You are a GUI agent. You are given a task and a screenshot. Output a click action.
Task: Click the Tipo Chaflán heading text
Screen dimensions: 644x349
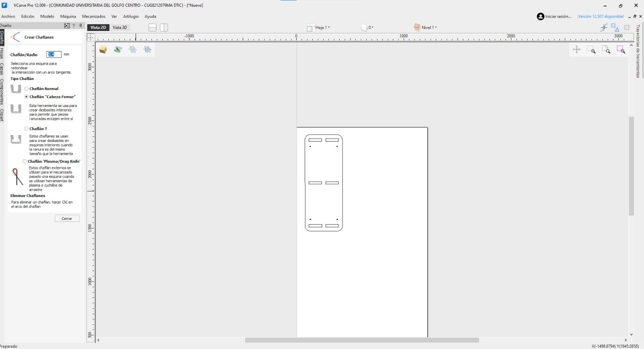22,79
